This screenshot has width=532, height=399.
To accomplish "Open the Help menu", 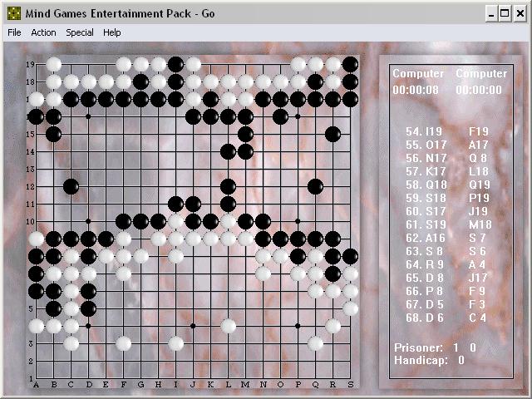I will (x=112, y=32).
